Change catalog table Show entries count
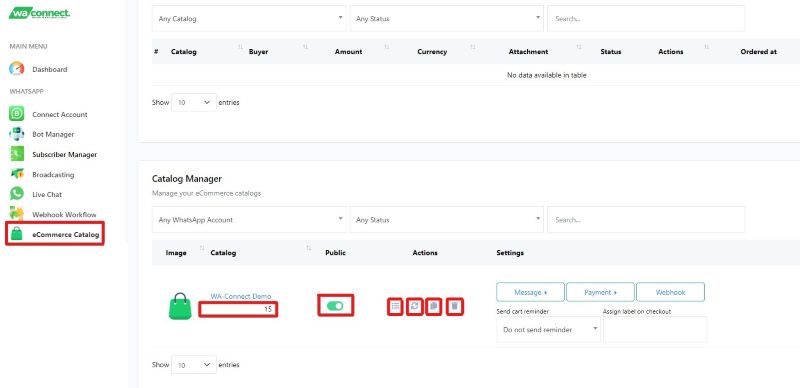This screenshot has height=388, width=800. [x=194, y=365]
